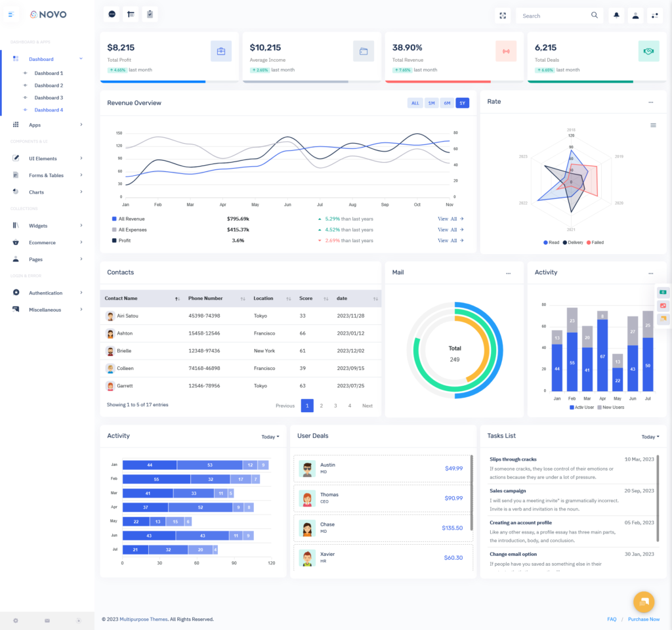Open the user profile icon in the header
Image resolution: width=672 pixels, height=630 pixels.
pyautogui.click(x=635, y=14)
